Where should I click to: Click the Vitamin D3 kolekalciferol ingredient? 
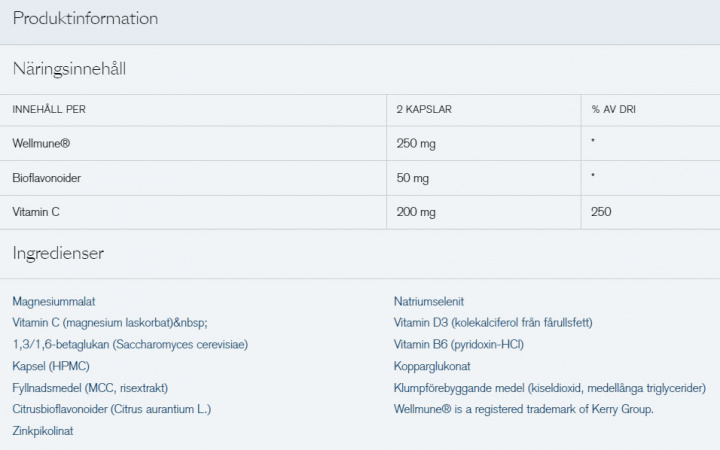(493, 322)
